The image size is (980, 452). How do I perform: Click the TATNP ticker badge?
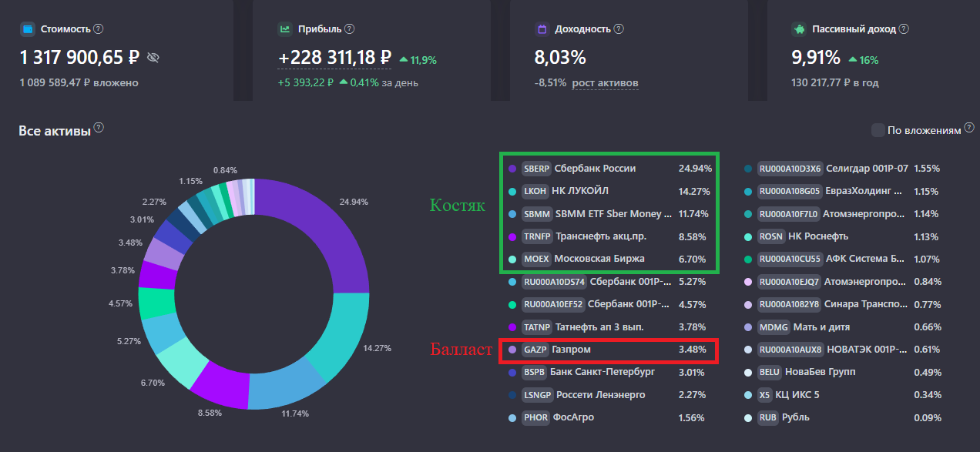(x=536, y=327)
